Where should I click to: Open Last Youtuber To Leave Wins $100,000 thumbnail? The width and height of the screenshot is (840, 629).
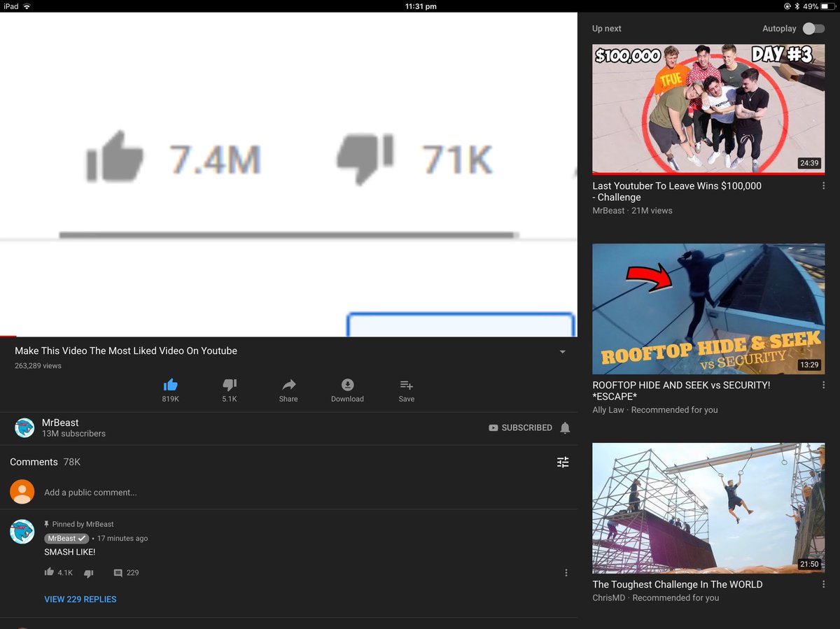coord(708,110)
